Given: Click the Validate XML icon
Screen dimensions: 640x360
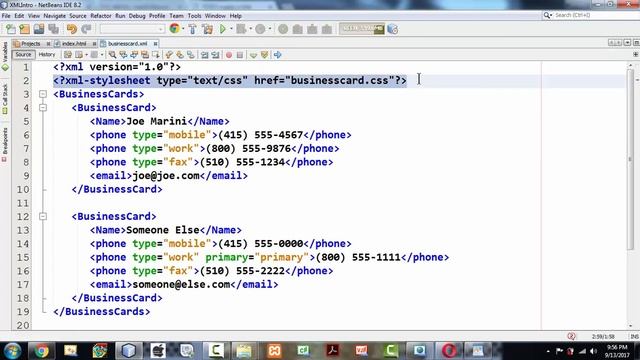Looking at the screenshot, I should (264, 55).
